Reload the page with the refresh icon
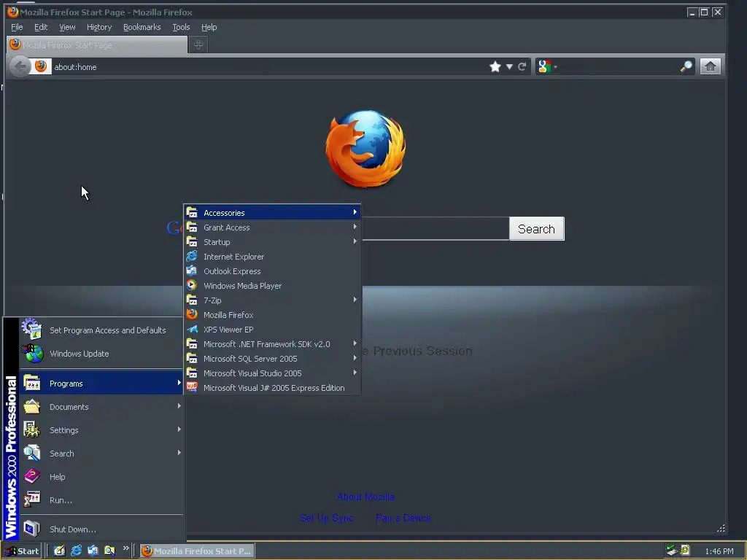This screenshot has height=560, width=747. coord(522,66)
